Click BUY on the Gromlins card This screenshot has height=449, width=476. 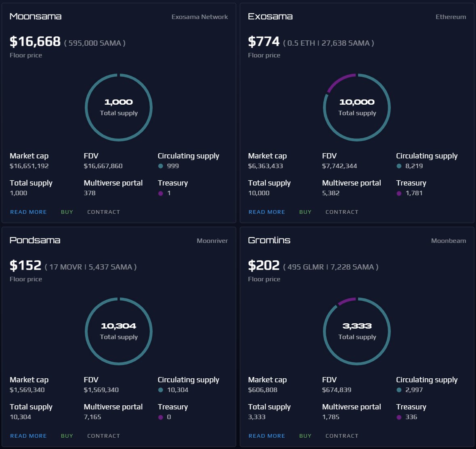[x=305, y=436]
